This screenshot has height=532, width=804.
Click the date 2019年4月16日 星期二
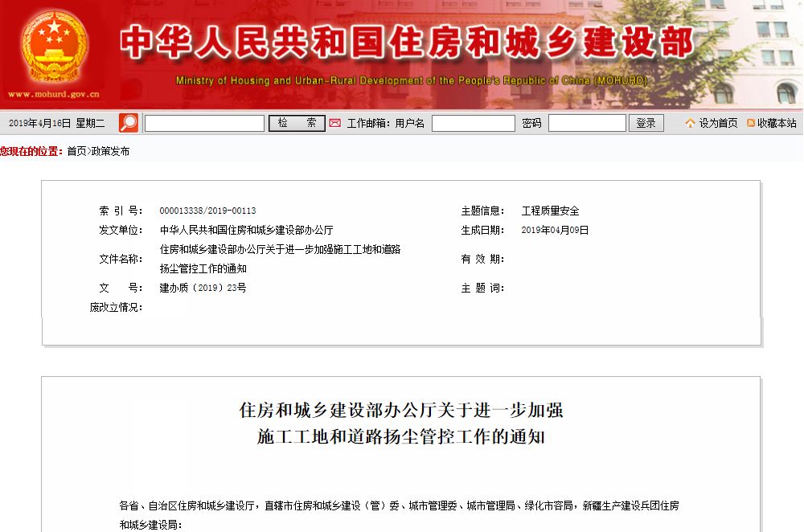click(56, 123)
